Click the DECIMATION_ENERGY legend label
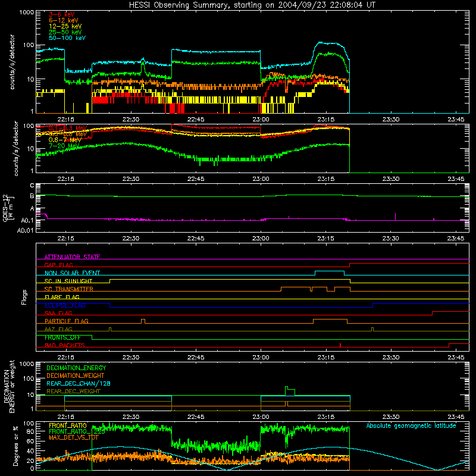The image size is (476, 476). click(x=76, y=368)
